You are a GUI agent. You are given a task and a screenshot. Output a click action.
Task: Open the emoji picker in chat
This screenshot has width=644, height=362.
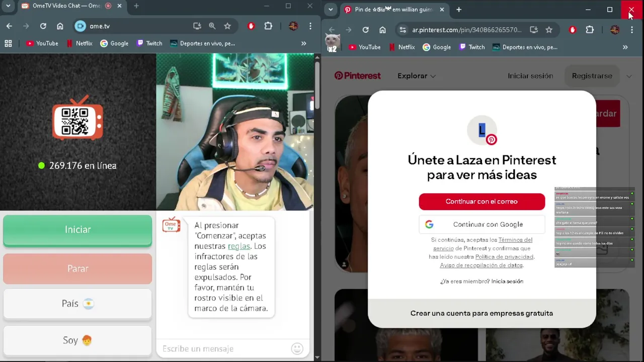297,348
